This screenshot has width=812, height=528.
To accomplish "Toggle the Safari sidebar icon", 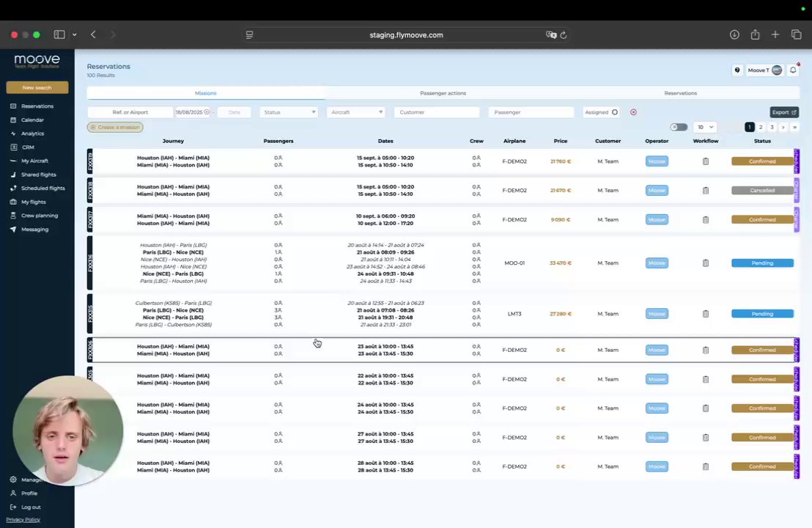I will pos(59,34).
